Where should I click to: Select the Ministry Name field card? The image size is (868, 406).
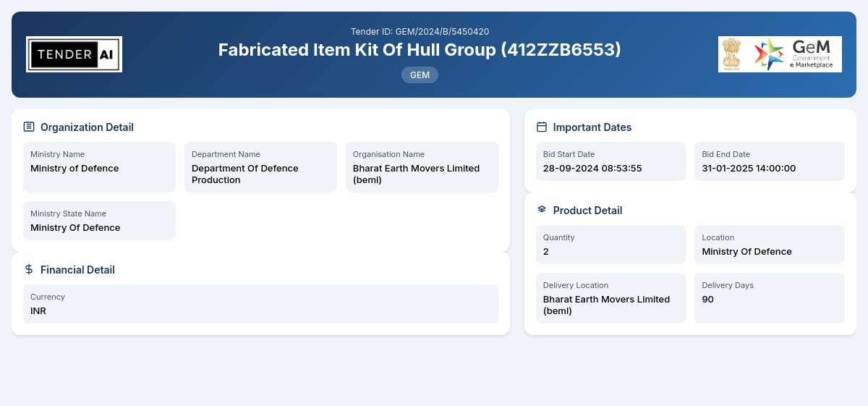point(99,167)
